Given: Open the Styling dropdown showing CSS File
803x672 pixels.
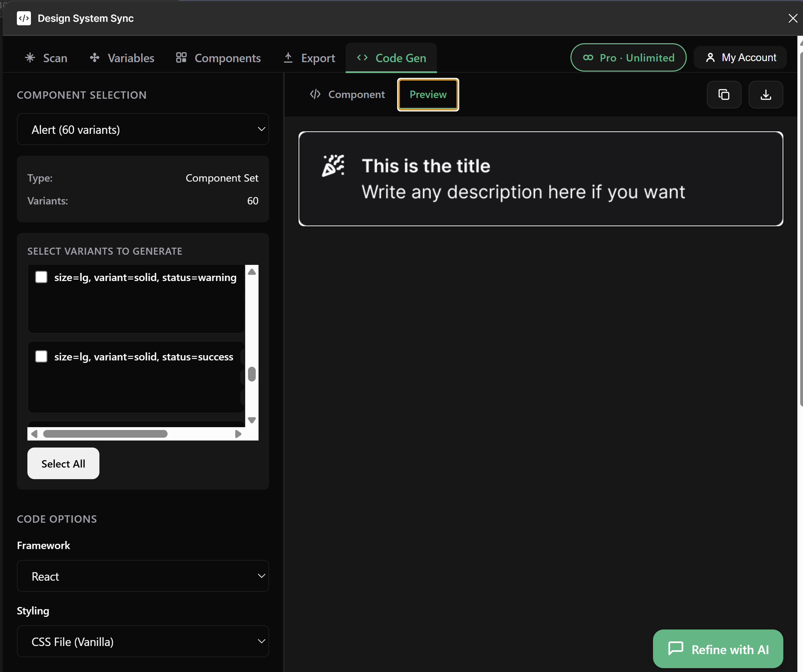Looking at the screenshot, I should point(143,641).
